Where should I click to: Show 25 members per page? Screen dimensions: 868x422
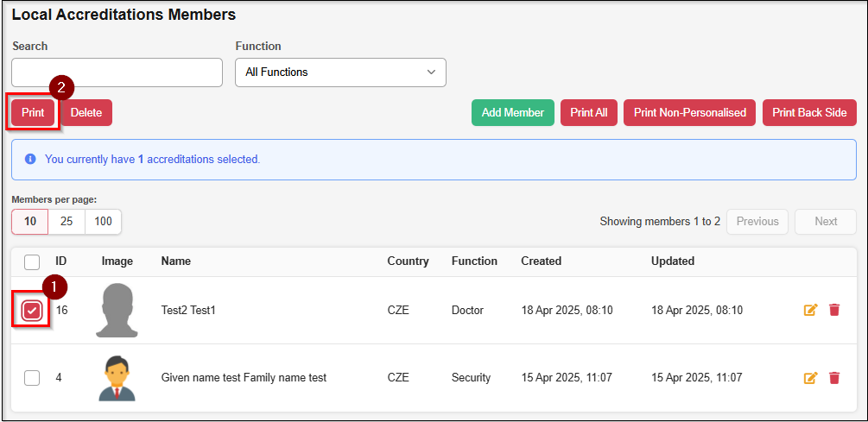(67, 222)
